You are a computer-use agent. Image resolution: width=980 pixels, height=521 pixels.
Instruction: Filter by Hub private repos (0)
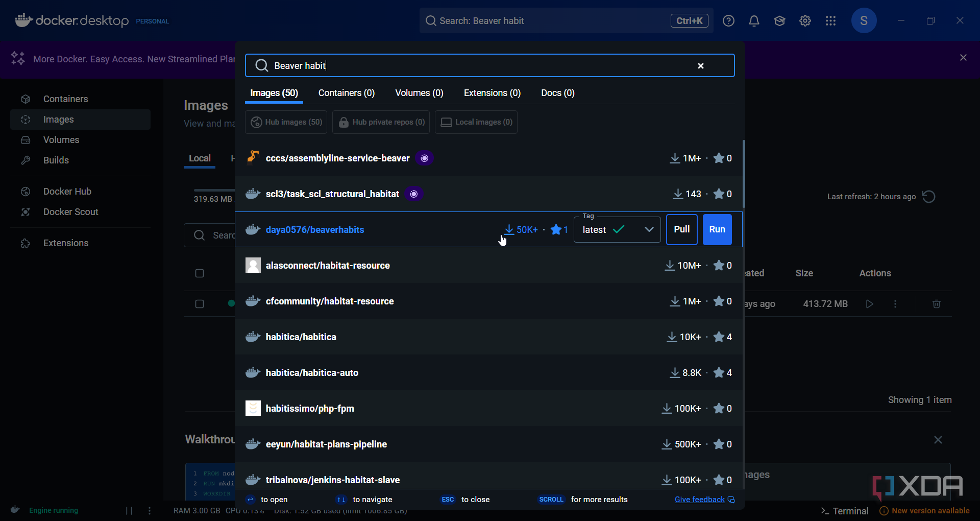[x=381, y=122]
